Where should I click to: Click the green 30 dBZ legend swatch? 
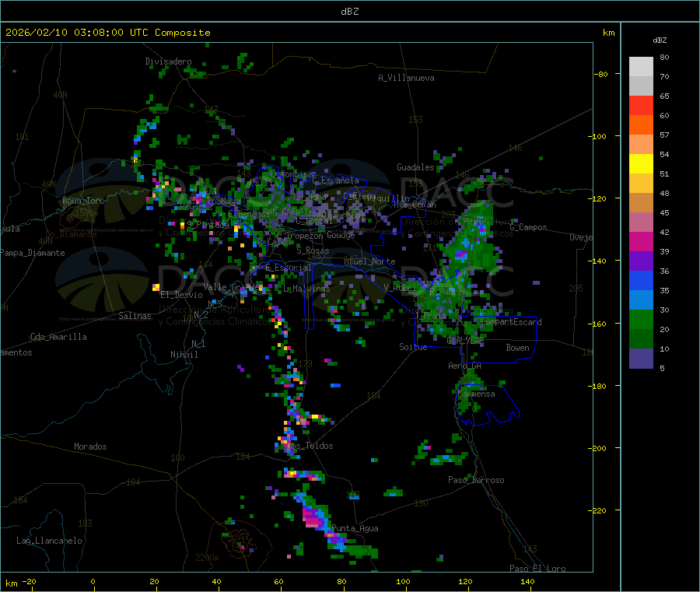pos(641,319)
